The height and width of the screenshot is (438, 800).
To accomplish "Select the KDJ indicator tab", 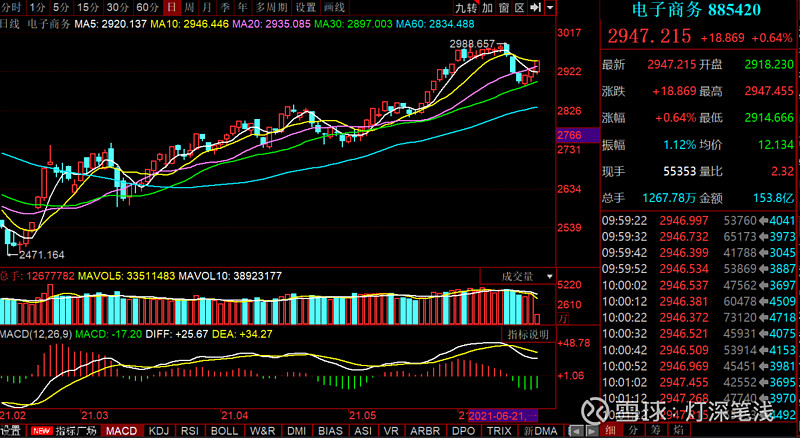I will [158, 431].
